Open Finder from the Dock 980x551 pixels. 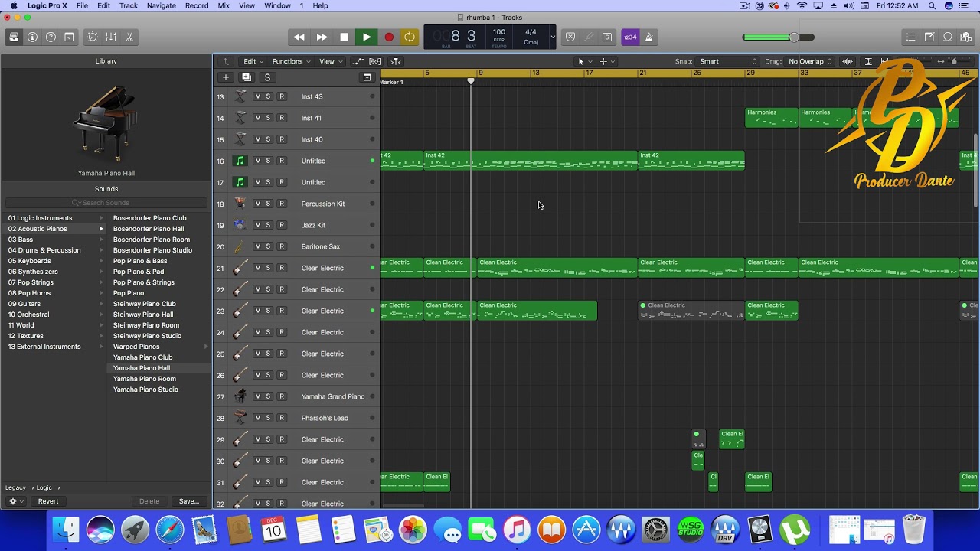click(x=66, y=530)
